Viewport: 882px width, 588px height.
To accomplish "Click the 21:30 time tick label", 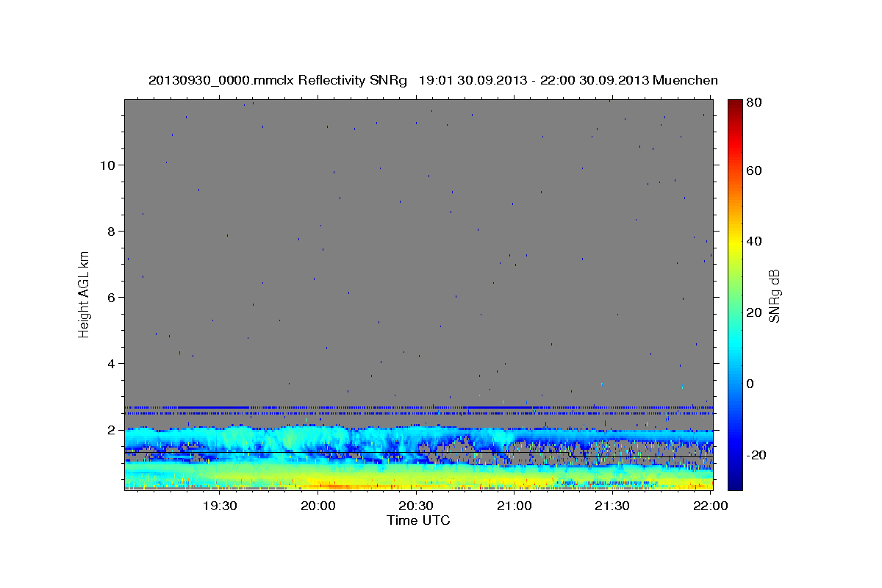I will [x=612, y=506].
